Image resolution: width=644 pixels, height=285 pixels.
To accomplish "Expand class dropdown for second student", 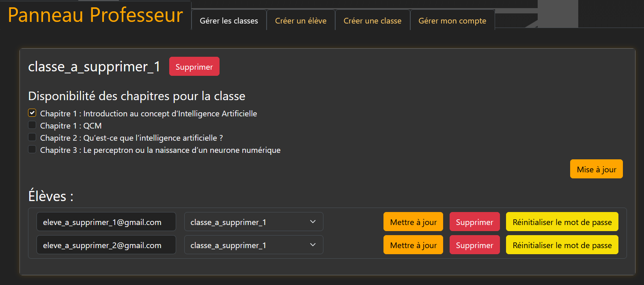I will [254, 245].
